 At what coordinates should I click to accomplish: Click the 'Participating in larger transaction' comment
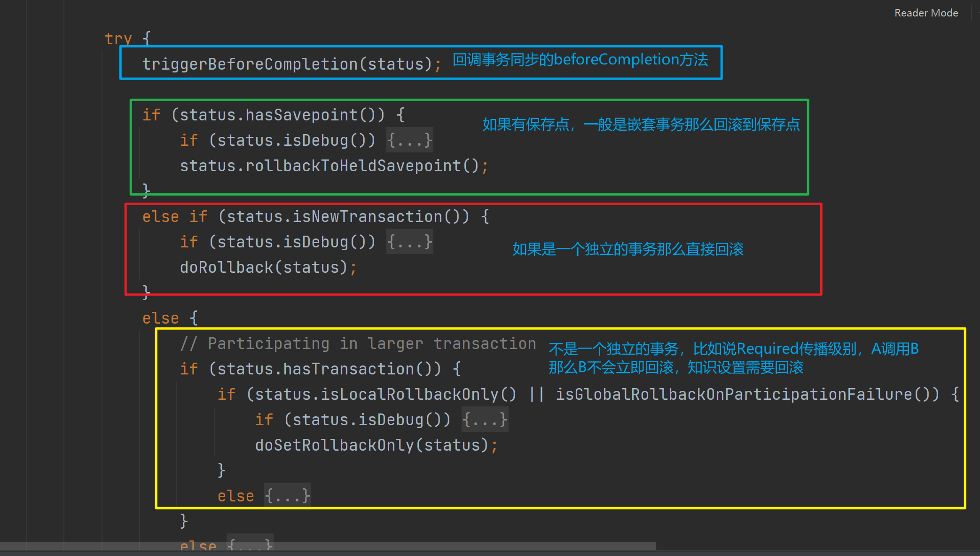tap(358, 343)
